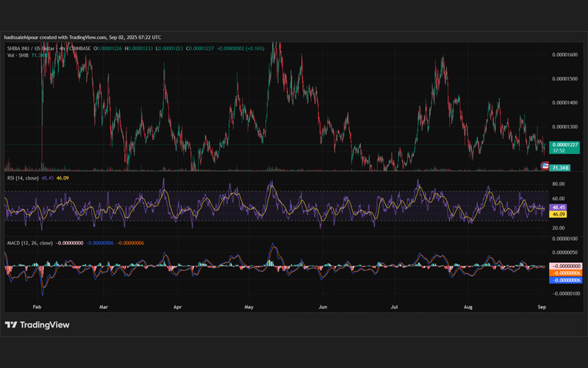Click the low value L0.00001223
The width and height of the screenshot is (588, 368).
click(170, 49)
